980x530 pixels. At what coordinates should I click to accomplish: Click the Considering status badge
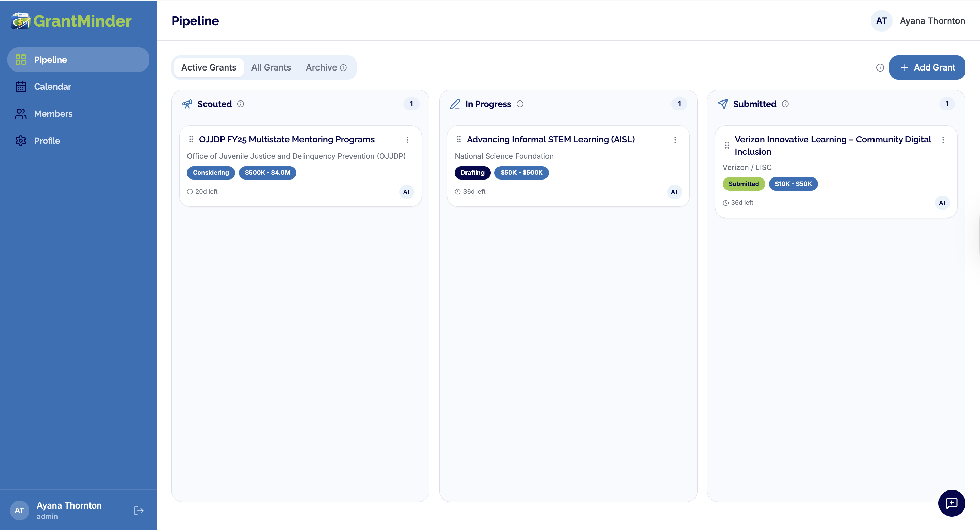[210, 172]
